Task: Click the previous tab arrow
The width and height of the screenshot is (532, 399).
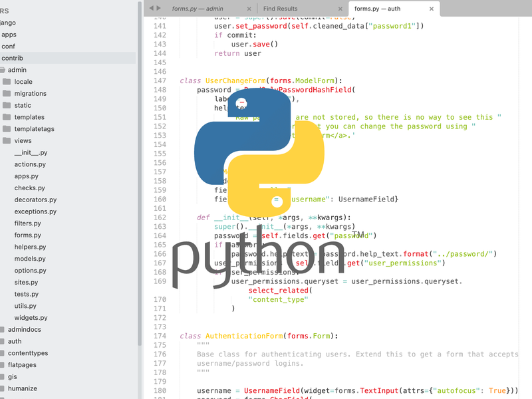Action: click(152, 8)
